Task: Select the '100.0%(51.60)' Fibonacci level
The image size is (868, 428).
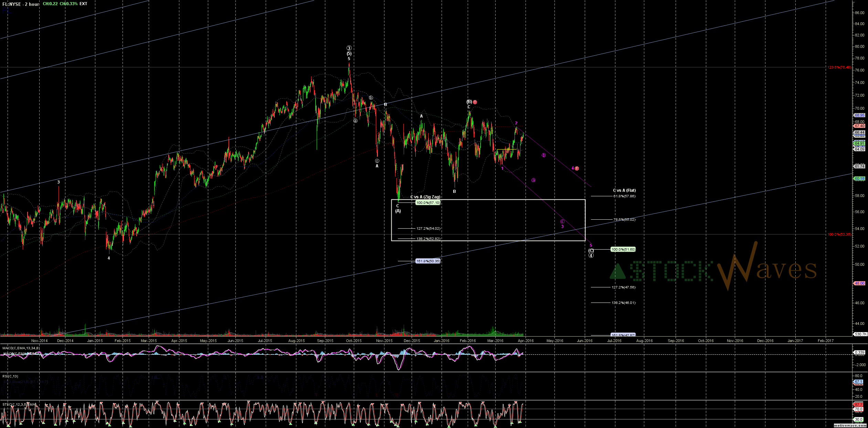Action: pos(623,250)
